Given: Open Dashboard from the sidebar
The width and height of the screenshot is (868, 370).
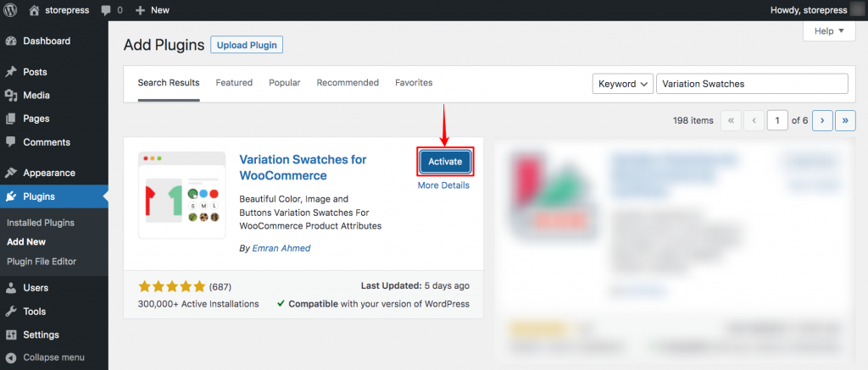Looking at the screenshot, I should [x=46, y=41].
